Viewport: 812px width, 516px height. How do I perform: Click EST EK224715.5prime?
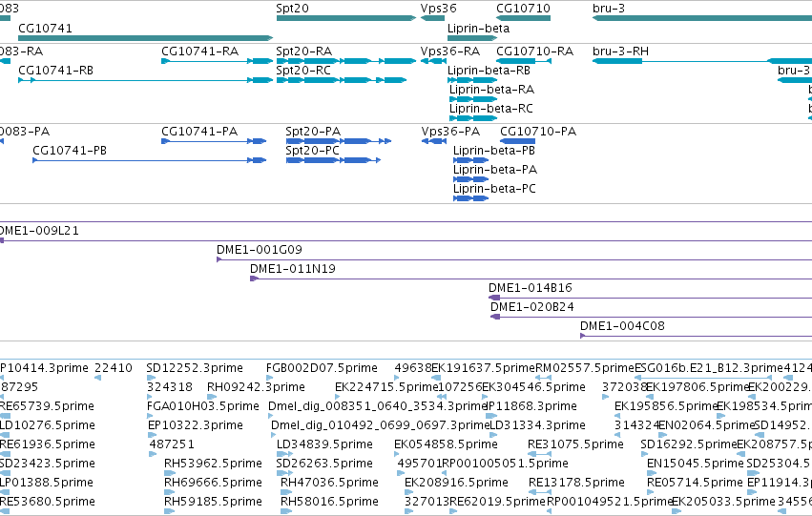[340, 397]
